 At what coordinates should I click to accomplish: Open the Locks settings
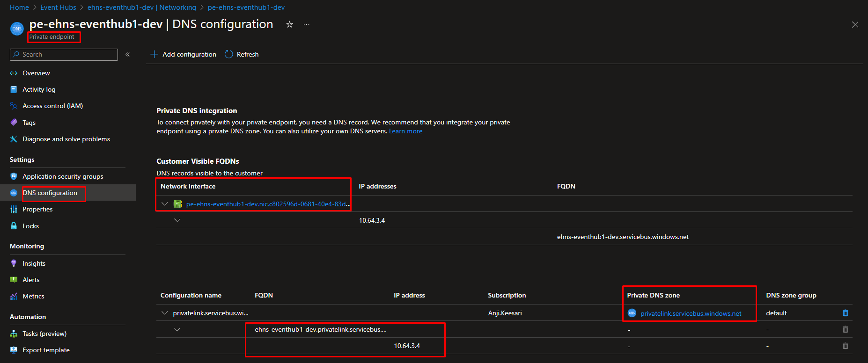coord(30,226)
